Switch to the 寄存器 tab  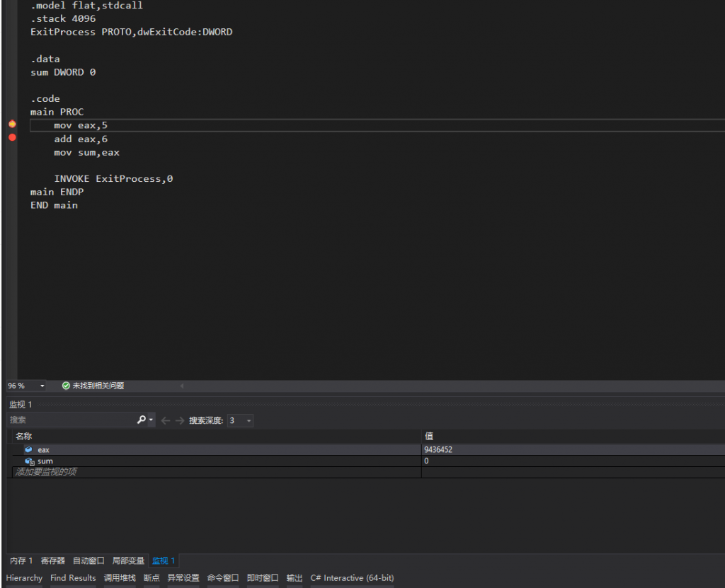53,560
